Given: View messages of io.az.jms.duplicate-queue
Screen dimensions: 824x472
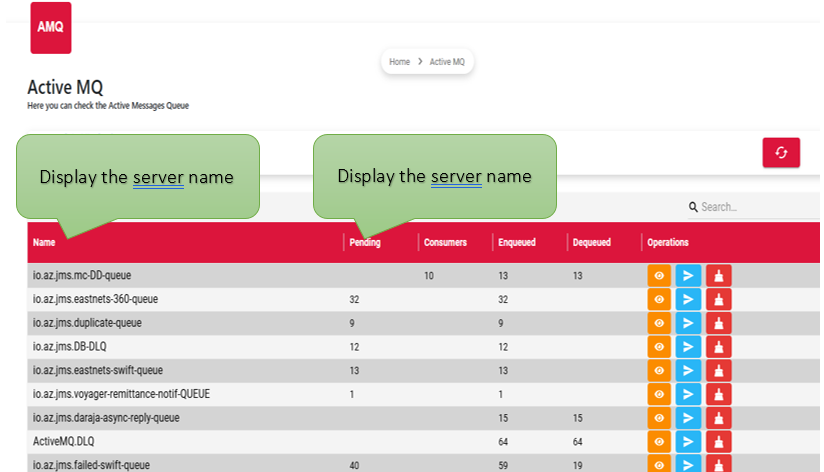Looking at the screenshot, I should point(659,323).
